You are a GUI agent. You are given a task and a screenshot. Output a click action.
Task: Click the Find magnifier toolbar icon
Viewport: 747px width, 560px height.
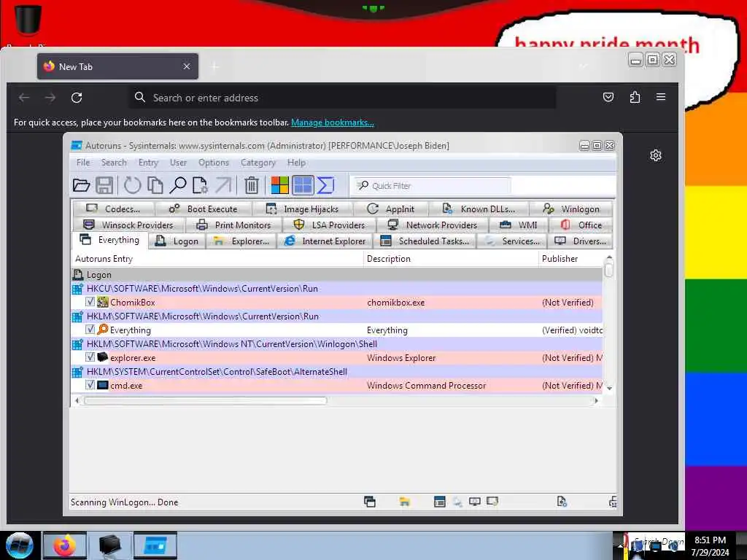(x=178, y=185)
